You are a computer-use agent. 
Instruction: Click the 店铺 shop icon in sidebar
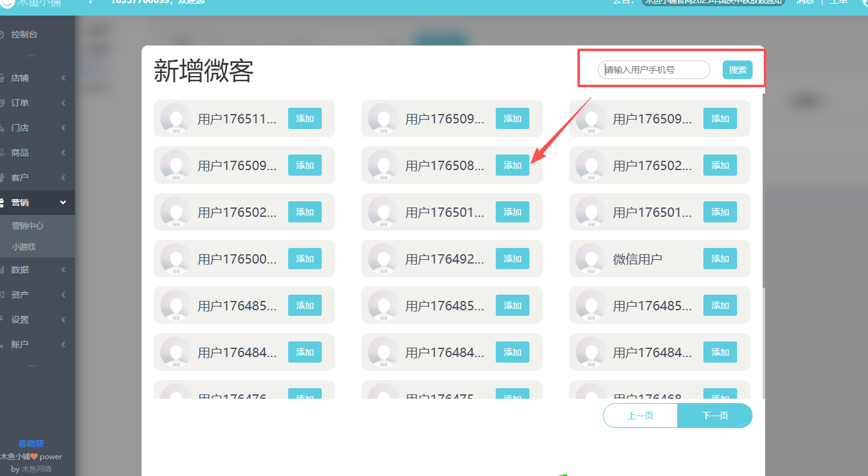coord(2,78)
